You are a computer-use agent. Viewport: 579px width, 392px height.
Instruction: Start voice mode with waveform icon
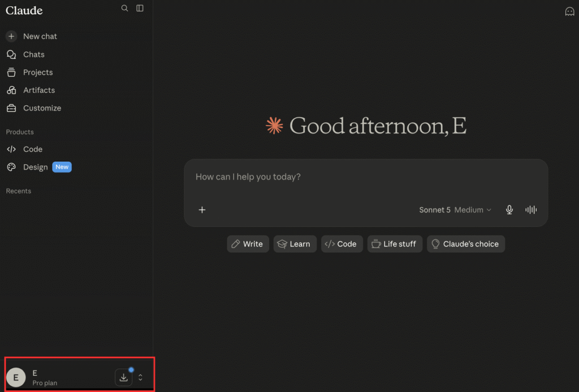pos(530,210)
